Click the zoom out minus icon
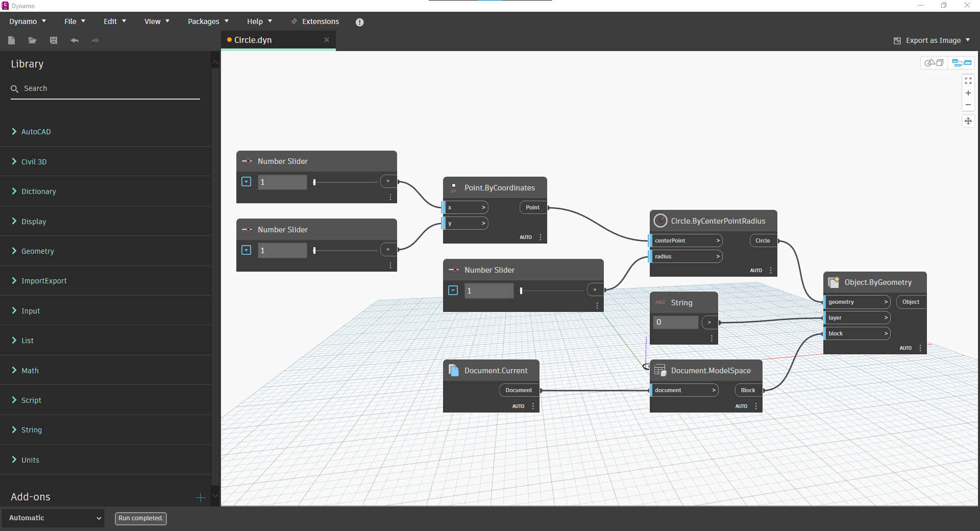Viewport: 980px width, 531px height. click(x=968, y=105)
